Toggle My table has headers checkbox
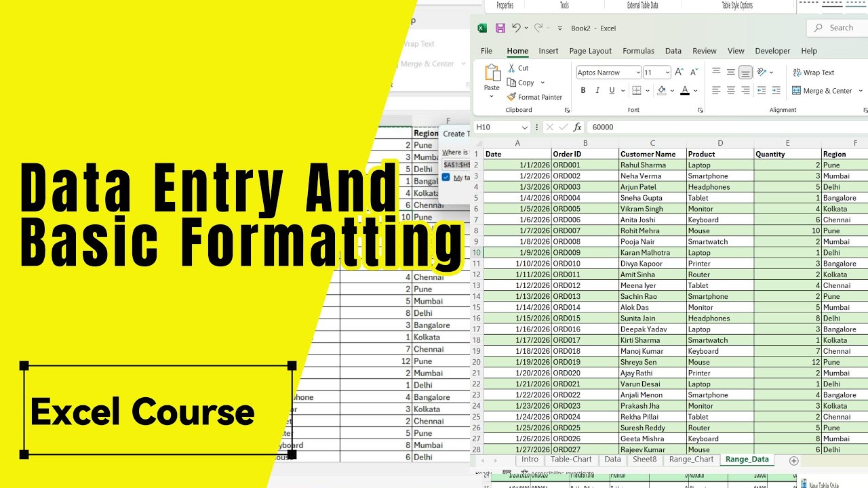Viewport: 868px width, 488px height. [x=446, y=177]
